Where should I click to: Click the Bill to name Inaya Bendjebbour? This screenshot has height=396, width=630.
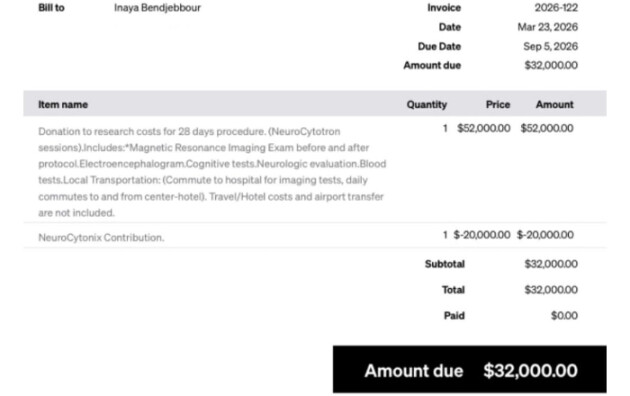tap(157, 8)
